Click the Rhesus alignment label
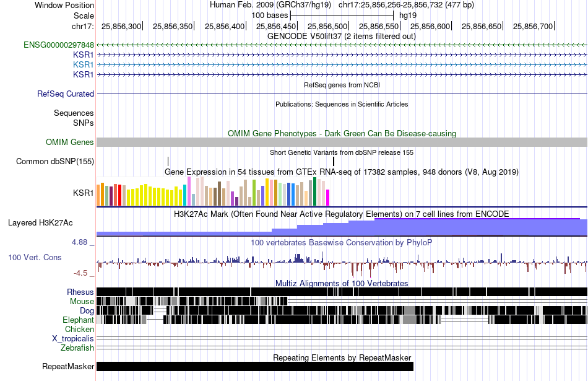Image resolution: width=588 pixels, height=381 pixels. (80, 292)
